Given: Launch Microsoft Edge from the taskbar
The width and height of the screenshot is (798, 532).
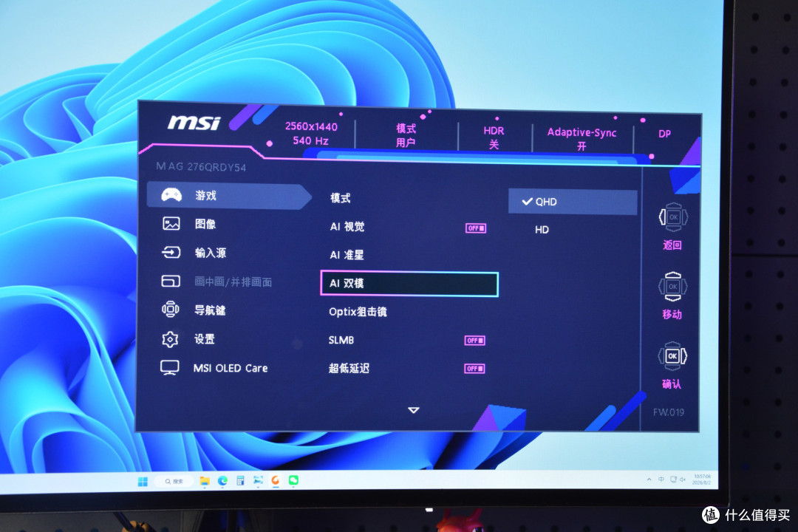Looking at the screenshot, I should click(222, 480).
